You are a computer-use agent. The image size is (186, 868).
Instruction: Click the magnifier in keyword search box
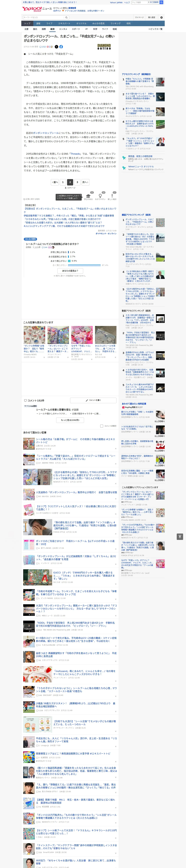click(66, 17)
